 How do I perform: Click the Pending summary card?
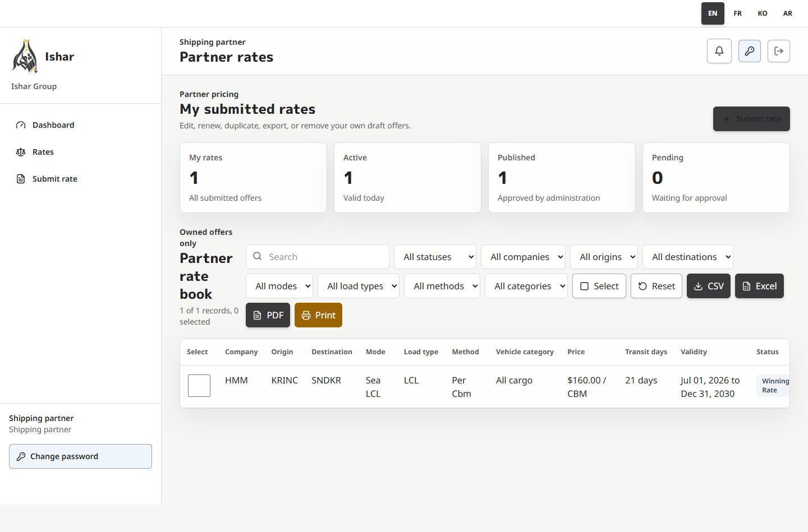[716, 178]
